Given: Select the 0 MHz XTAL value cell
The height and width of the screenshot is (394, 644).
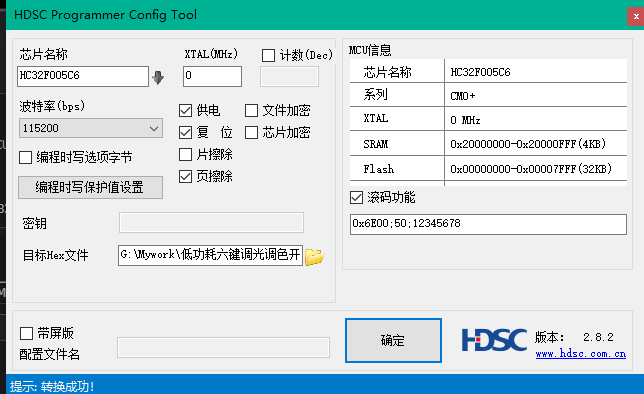Looking at the screenshot, I should [x=536, y=120].
